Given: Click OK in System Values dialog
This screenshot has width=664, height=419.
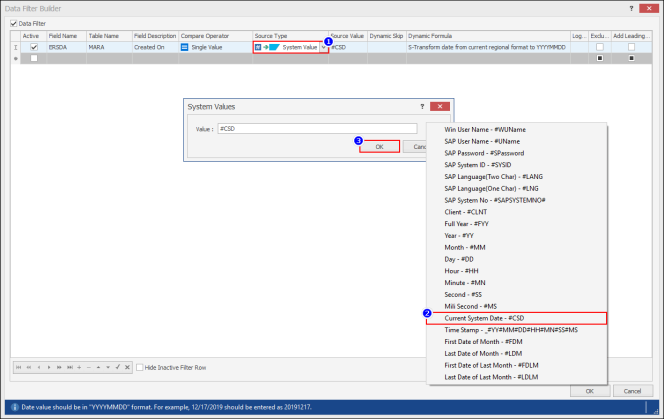Looking at the screenshot, I should click(x=379, y=147).
